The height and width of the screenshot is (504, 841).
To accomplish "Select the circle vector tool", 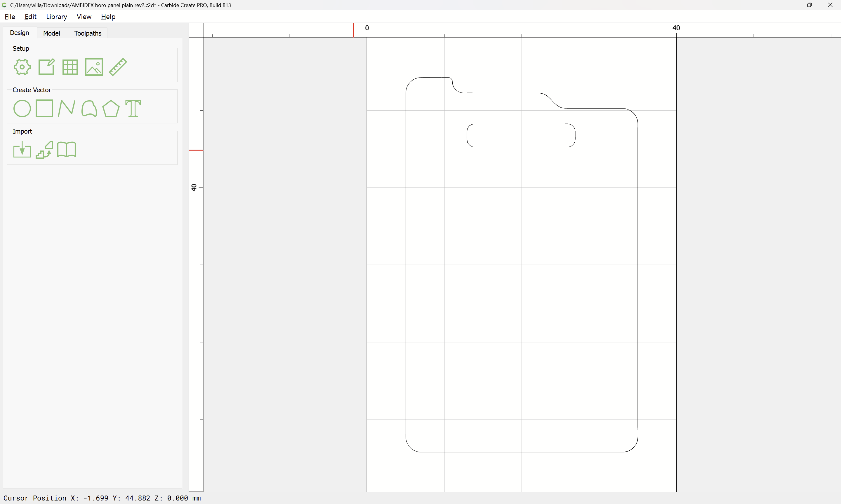I will [22, 108].
